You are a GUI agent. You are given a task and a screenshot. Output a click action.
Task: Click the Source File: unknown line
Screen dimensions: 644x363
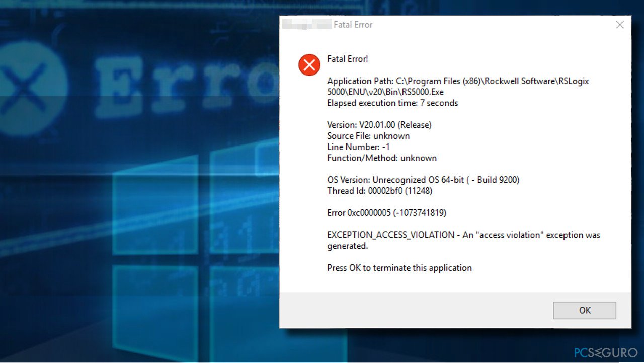[x=368, y=135]
